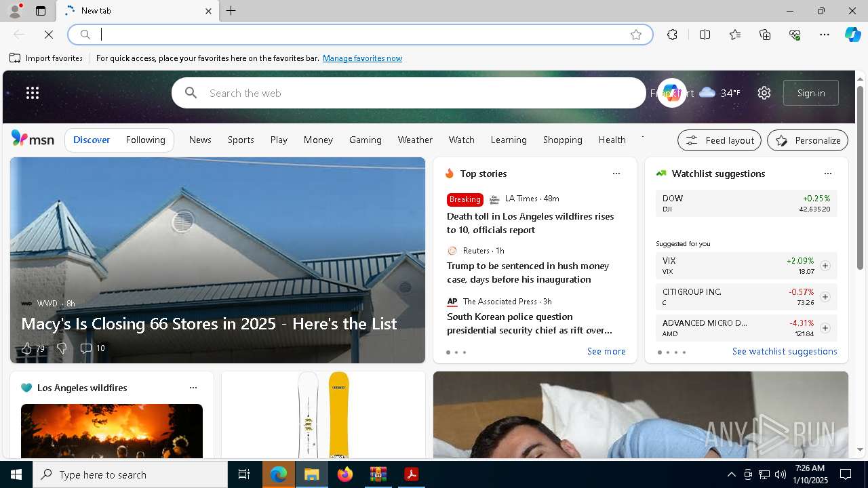Open the DOW index row
Viewport: 868px width, 488px height.
[x=747, y=203]
